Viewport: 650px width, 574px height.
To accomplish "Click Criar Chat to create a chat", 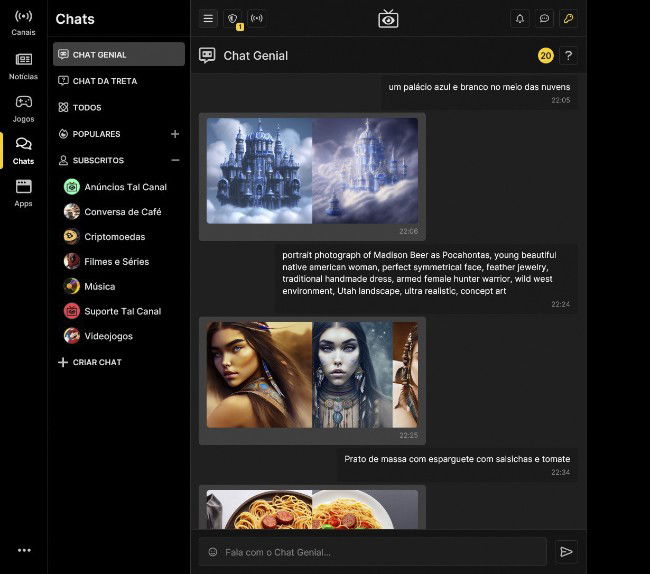I will click(96, 362).
